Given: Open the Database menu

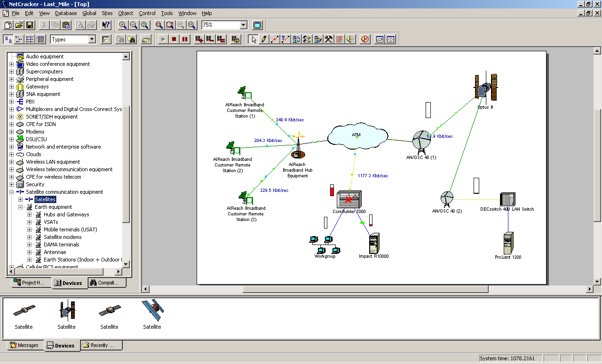Looking at the screenshot, I should 66,13.
